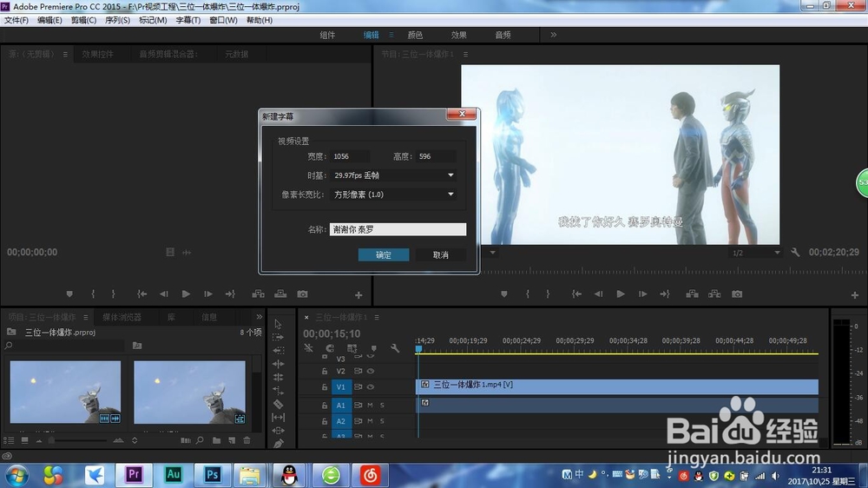Screen dimensions: 868x488
Task: Expand project panel tab overflow chevron
Action: 259,317
